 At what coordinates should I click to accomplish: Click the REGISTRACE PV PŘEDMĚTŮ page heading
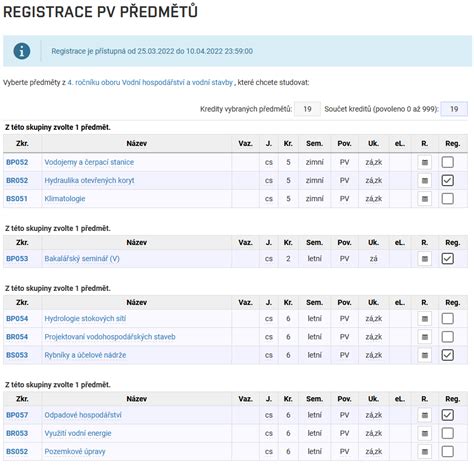(100, 12)
